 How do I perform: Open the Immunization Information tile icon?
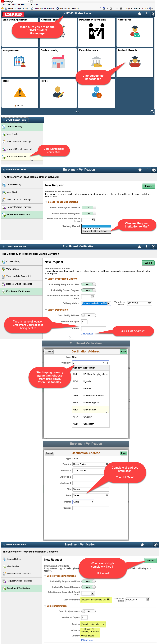click(96, 31)
